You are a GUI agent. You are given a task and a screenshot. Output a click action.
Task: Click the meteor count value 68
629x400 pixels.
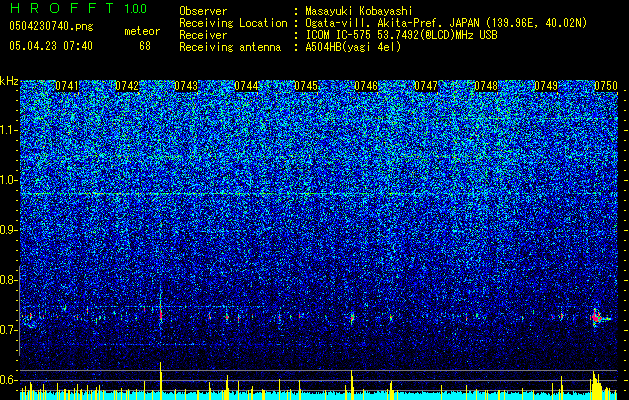click(145, 46)
